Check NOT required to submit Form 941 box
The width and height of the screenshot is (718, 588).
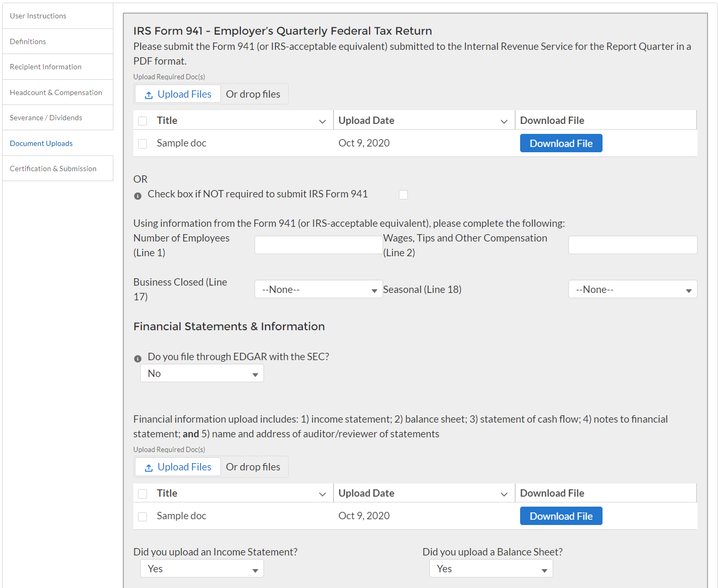(x=403, y=195)
